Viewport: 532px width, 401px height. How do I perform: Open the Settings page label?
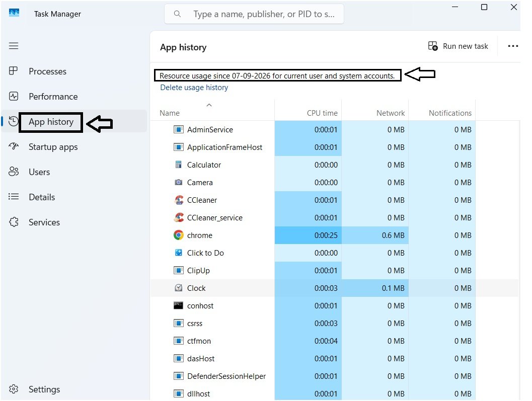coord(44,389)
